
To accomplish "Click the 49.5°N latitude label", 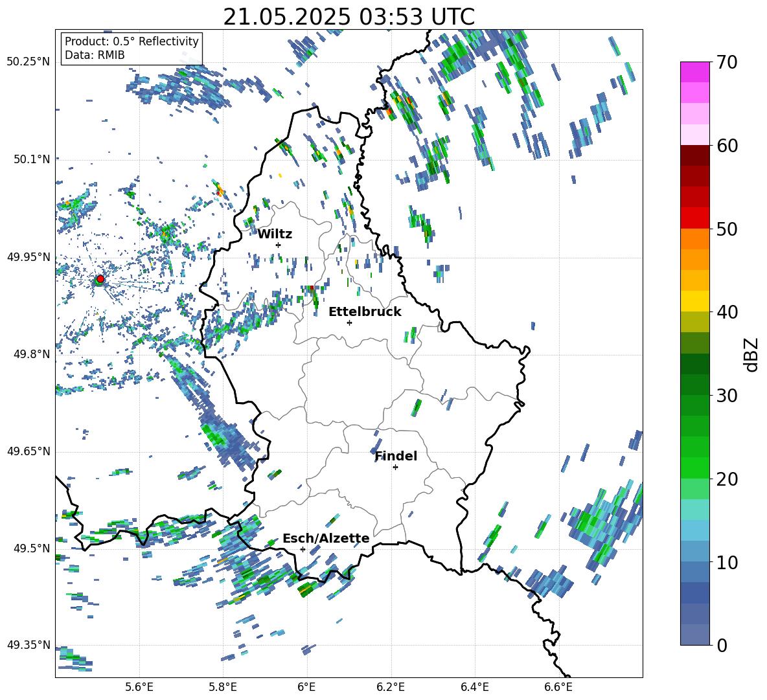I will pyautogui.click(x=32, y=548).
